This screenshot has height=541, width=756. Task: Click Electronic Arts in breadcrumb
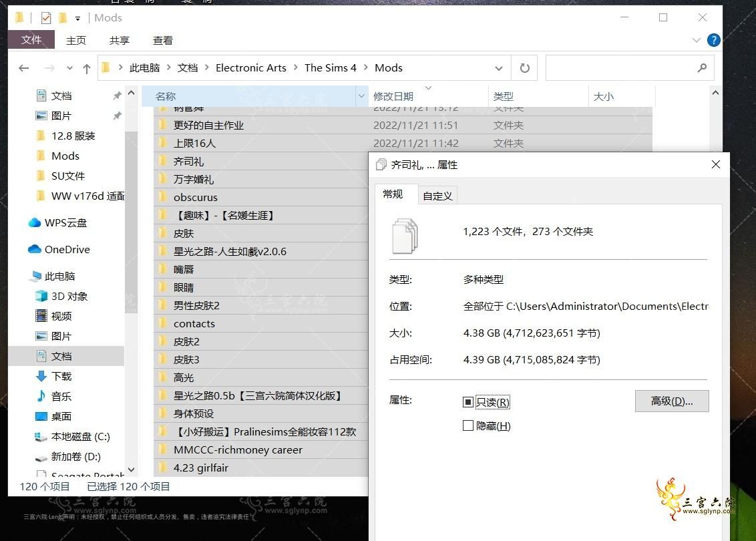click(250, 68)
